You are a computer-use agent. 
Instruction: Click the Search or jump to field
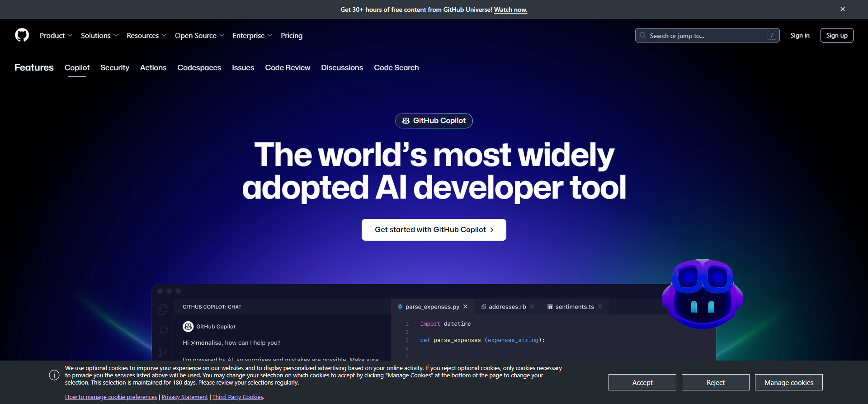(707, 35)
